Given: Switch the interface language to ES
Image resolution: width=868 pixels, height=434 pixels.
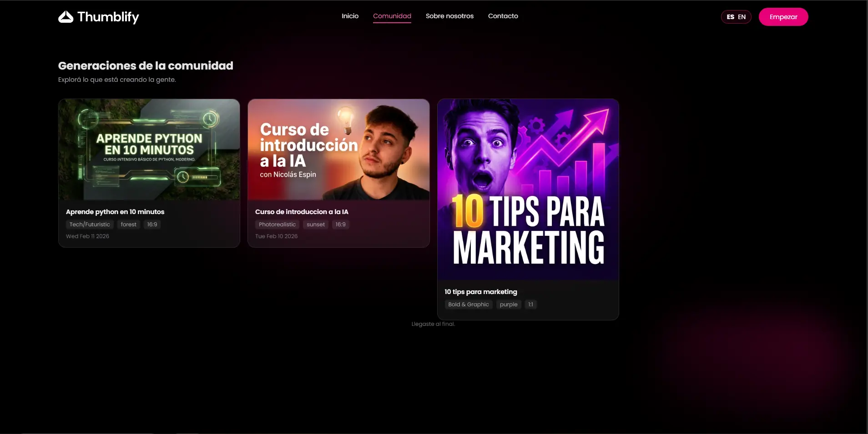Looking at the screenshot, I should tap(731, 17).
